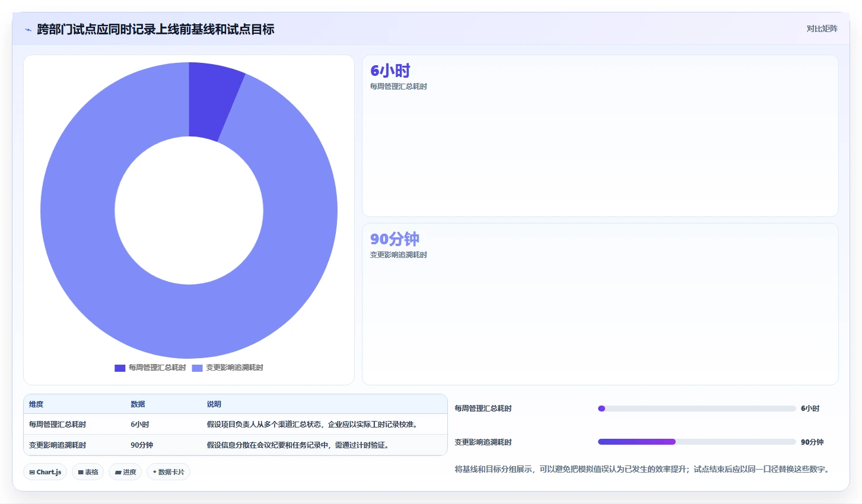Click the 每周管理汇总耗时 progress label
The width and height of the screenshot is (862, 504).
[483, 409]
